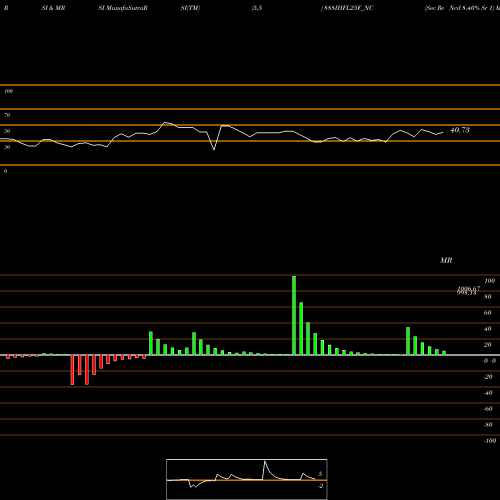Screen dimensions: 500x500
Task: Click the tallest green MR histogram bar
Action: (294, 315)
